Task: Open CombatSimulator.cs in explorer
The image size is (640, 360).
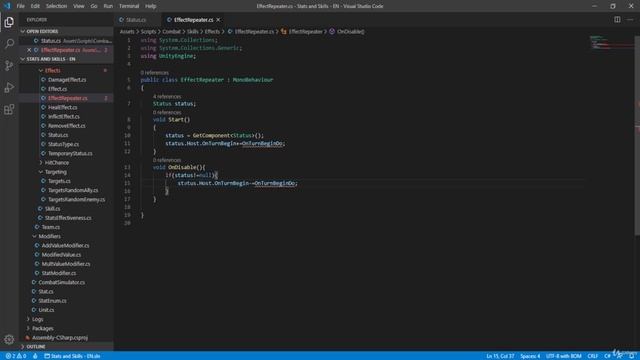Action: 62,282
